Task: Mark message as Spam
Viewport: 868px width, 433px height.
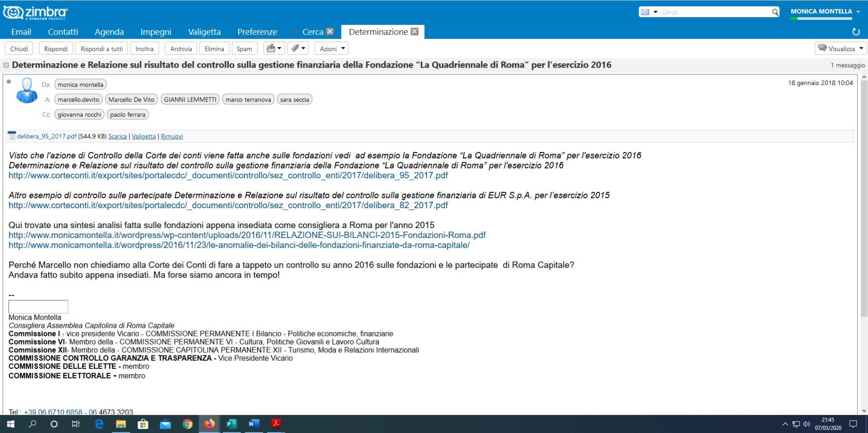Action: pos(245,49)
